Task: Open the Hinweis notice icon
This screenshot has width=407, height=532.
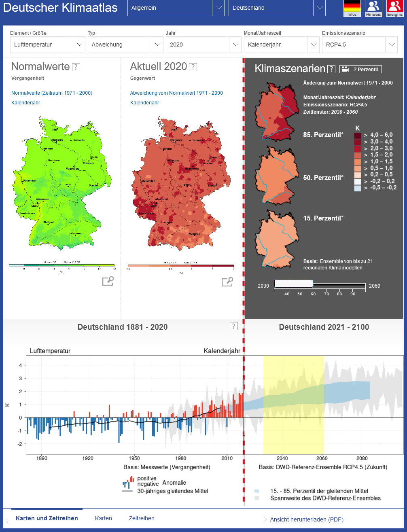Action: coord(373,8)
